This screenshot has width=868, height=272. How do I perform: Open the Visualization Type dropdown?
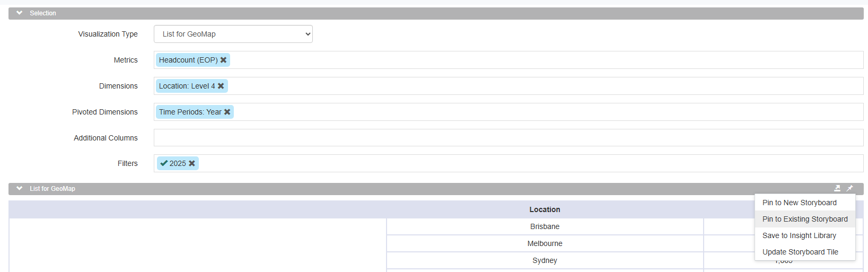[233, 34]
